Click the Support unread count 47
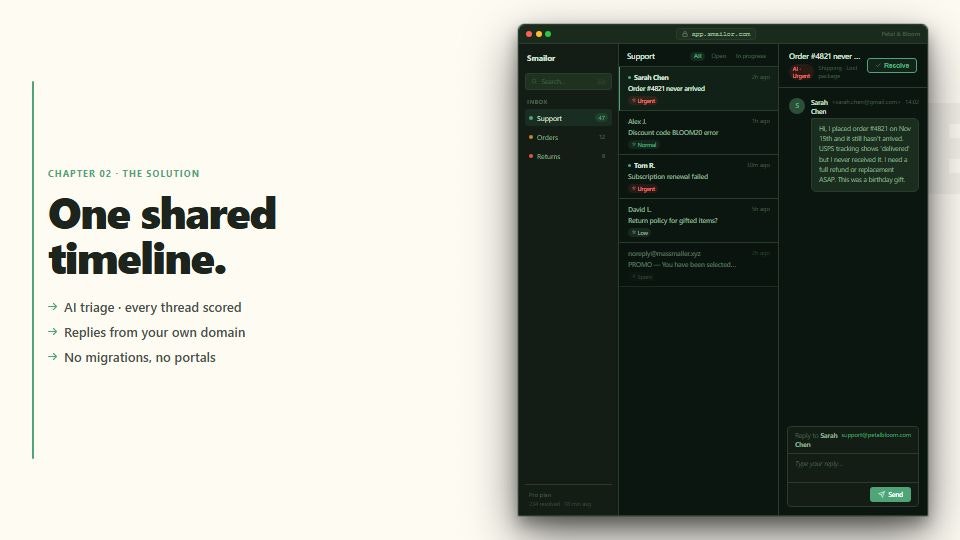The image size is (960, 540). point(601,118)
